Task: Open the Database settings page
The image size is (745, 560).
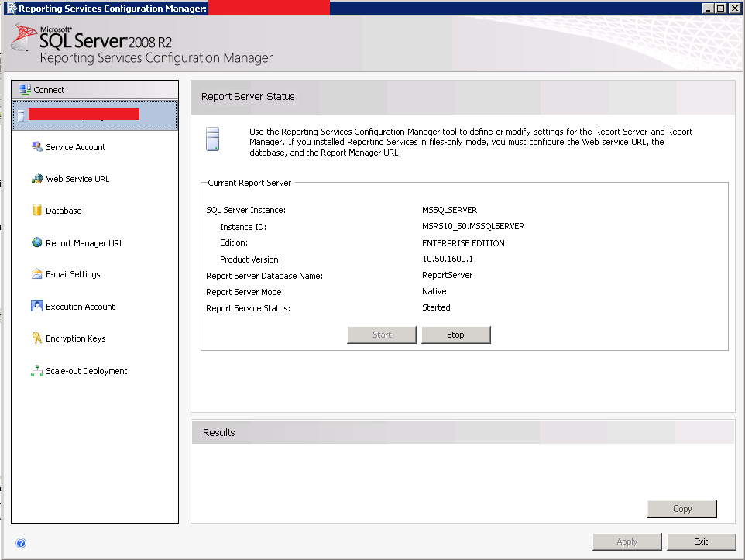Action: click(64, 211)
